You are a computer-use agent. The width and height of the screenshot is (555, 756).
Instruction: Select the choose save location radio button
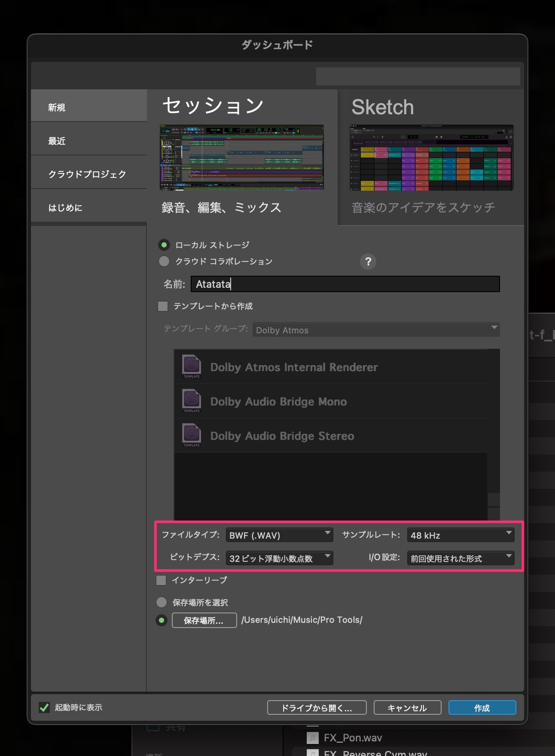(162, 602)
